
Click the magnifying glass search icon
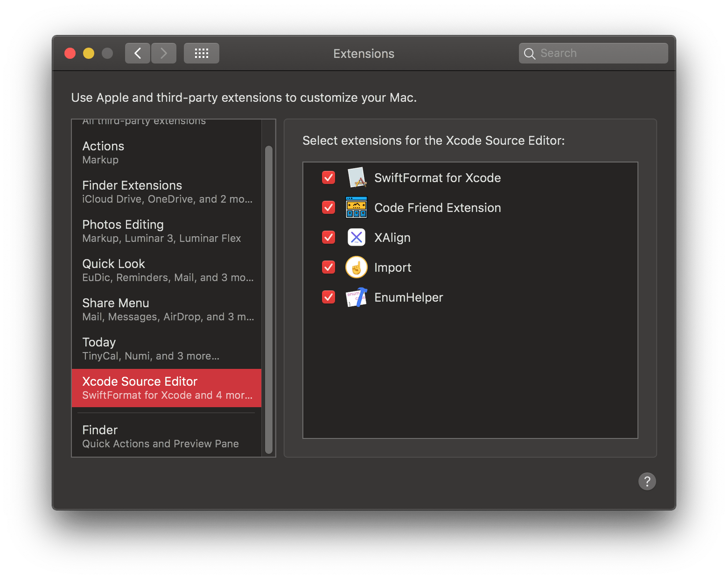(530, 54)
